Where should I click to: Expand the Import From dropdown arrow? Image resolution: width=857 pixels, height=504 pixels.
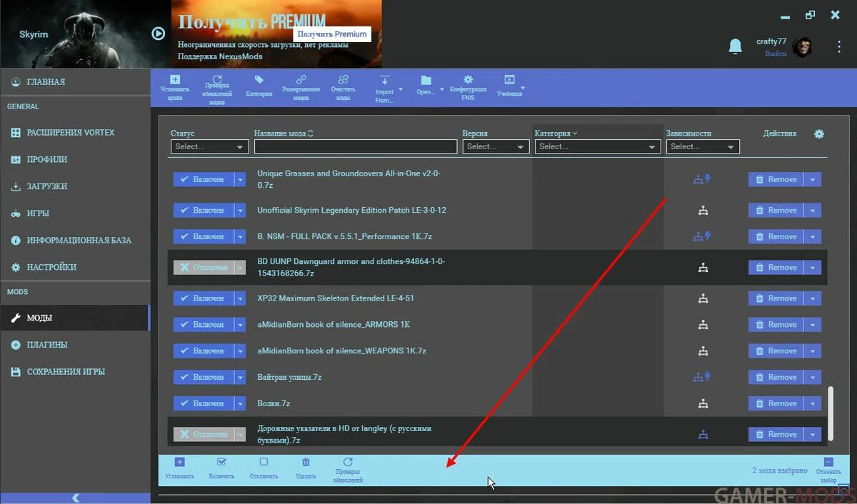tap(400, 90)
